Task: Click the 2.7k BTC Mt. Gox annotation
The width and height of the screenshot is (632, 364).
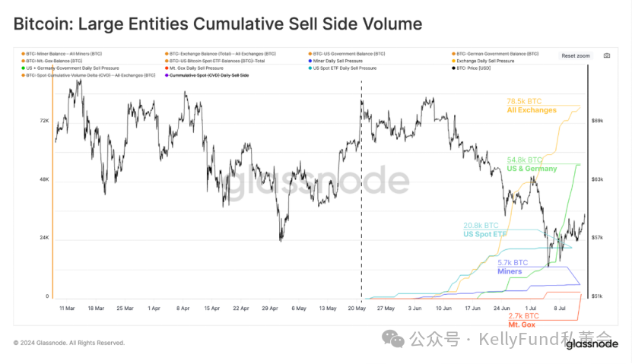Action: (522, 321)
